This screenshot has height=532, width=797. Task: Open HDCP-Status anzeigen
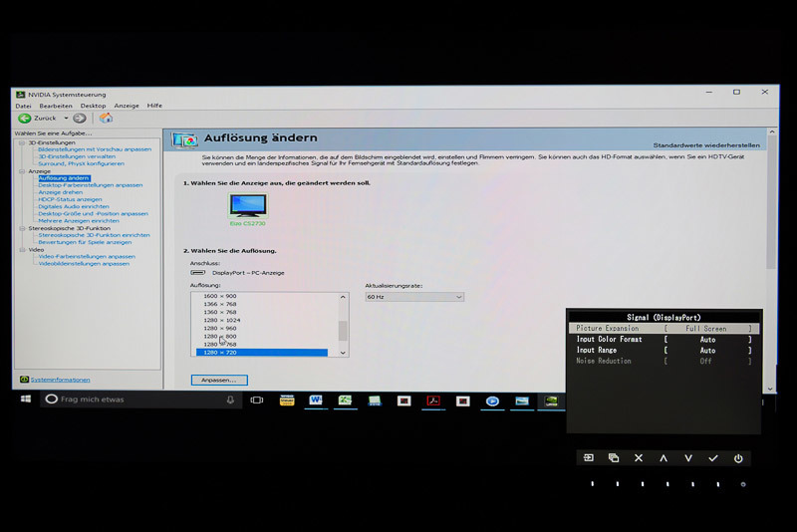[70, 199]
